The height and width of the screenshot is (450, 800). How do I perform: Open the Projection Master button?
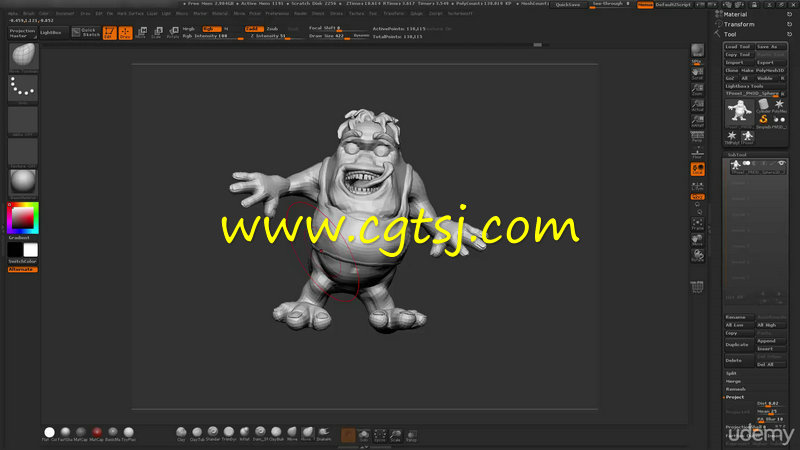click(22, 33)
